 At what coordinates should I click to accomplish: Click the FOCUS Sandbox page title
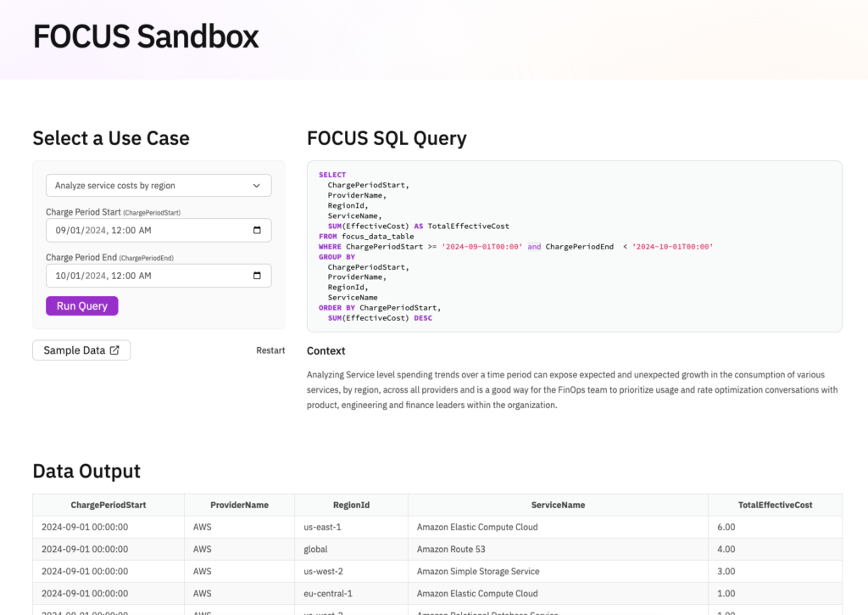(145, 36)
